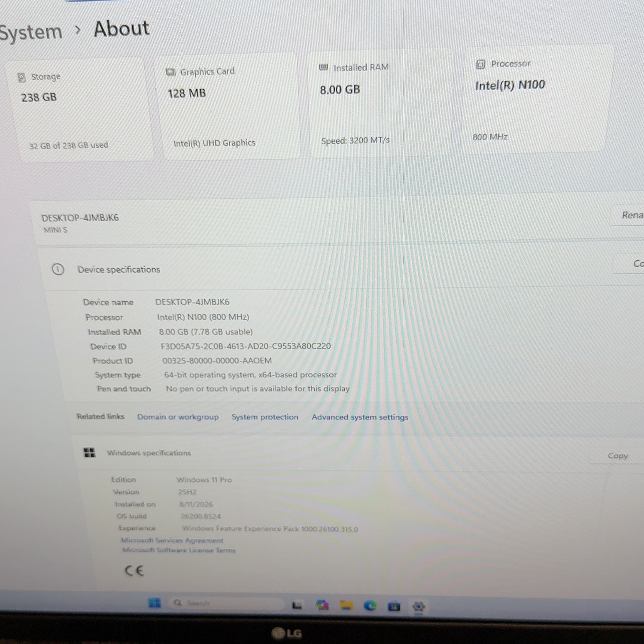Click the MINI S model label
Image resolution: width=644 pixels, height=644 pixels.
(55, 230)
